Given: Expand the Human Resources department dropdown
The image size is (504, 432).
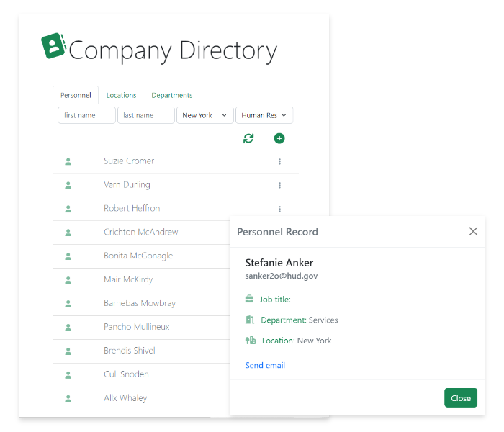Looking at the screenshot, I should point(264,115).
